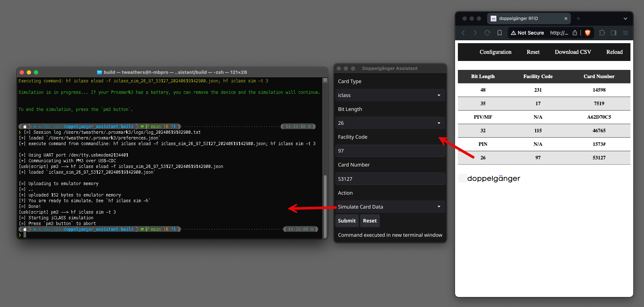The image size is (644, 307).
Task: Toggle the browser sidebar panel icon
Action: pos(614,33)
